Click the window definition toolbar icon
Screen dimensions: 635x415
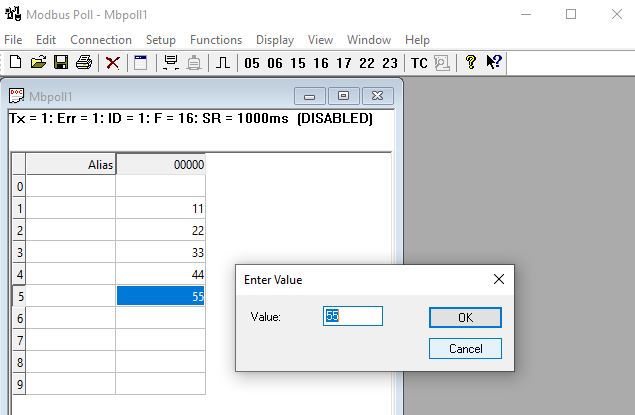click(141, 63)
